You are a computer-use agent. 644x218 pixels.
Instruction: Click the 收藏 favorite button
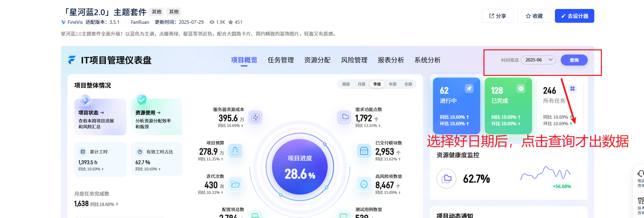click(534, 16)
